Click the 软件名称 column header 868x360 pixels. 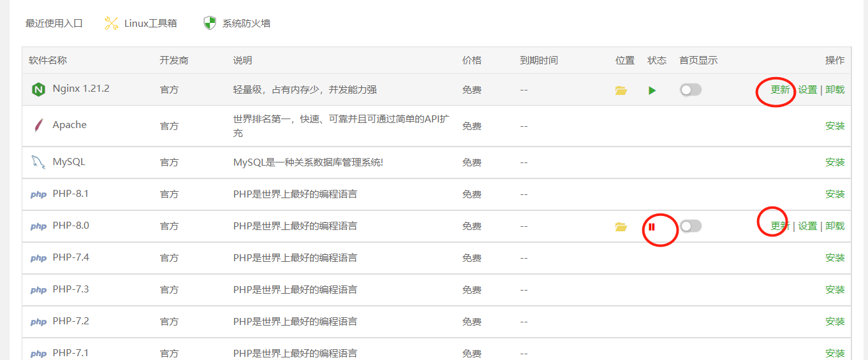tap(48, 61)
